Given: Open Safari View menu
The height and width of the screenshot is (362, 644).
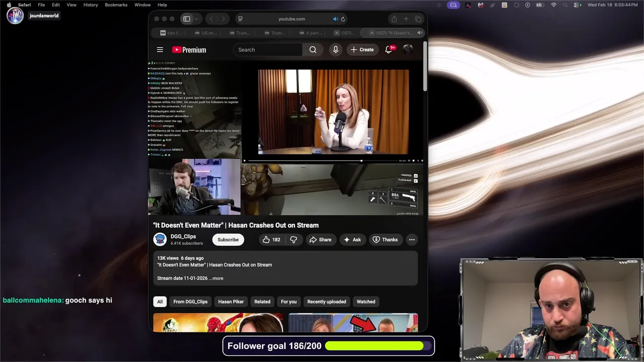Looking at the screenshot, I should [71, 5].
